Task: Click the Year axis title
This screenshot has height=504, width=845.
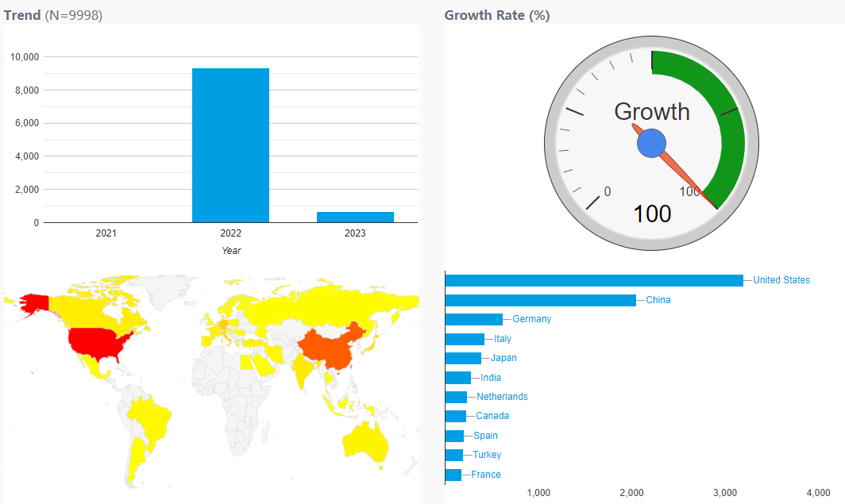Action: (231, 250)
